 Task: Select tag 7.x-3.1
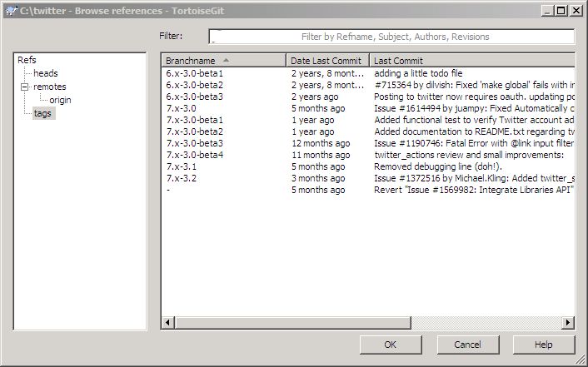[x=181, y=166]
